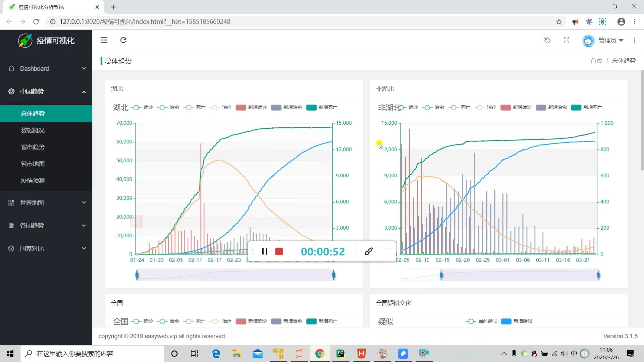The image size is (644, 362).
Task: Show hidden system tray icons
Action: click(504, 354)
